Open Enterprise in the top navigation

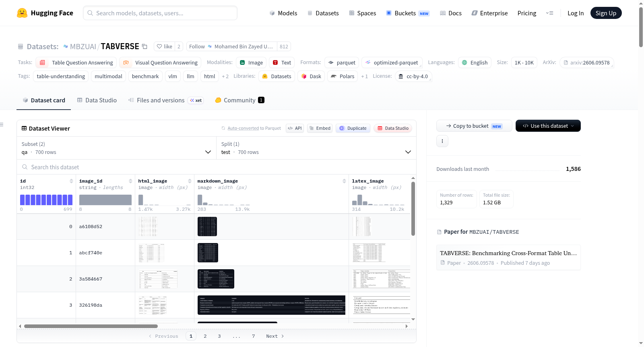[489, 13]
